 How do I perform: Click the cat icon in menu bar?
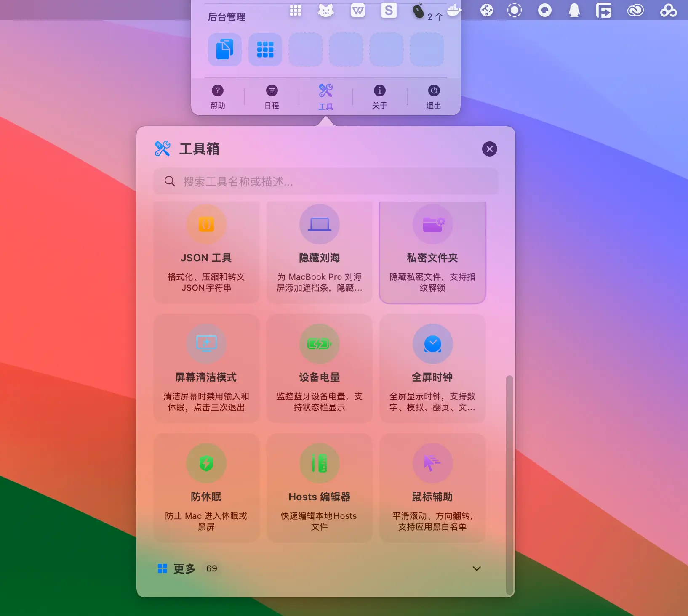point(326,11)
